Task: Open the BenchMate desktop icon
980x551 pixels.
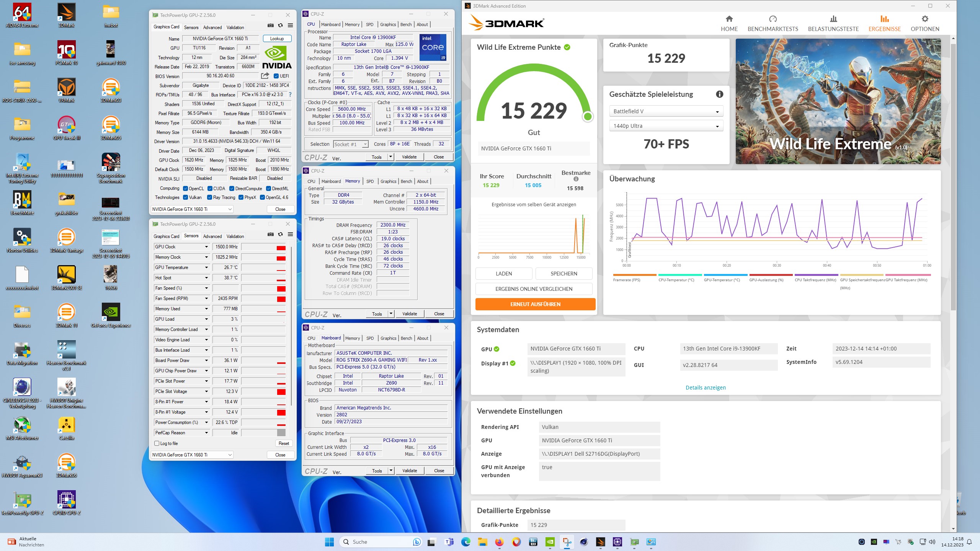Action: 22,203
